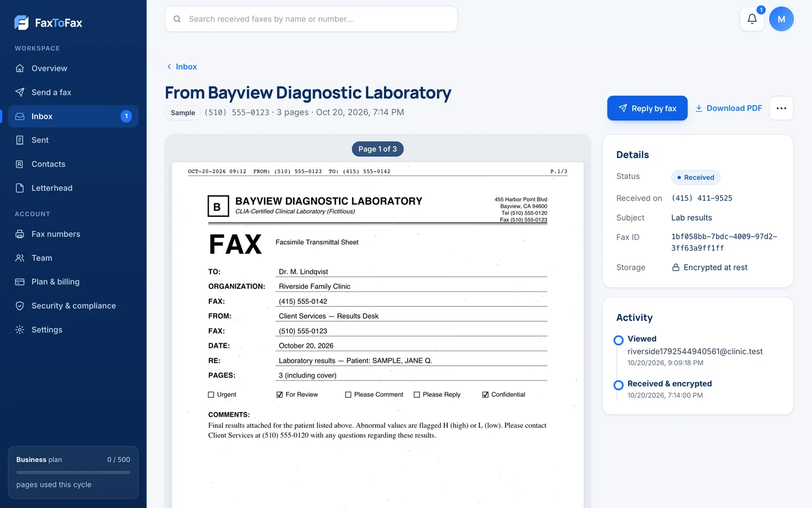Viewport: 812px width, 508px height.
Task: Click the Riverside Family Clinic organization line
Action: [x=412, y=286]
